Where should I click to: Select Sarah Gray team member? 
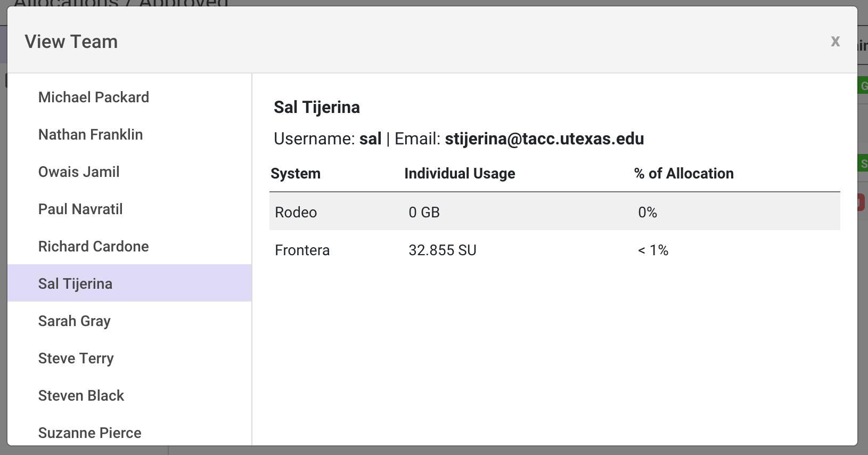tap(75, 321)
